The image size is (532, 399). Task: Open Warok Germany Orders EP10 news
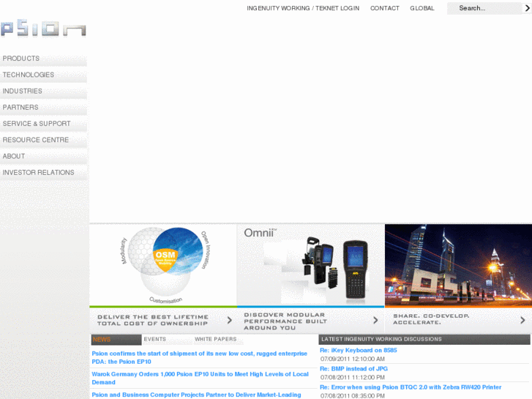coord(201,378)
